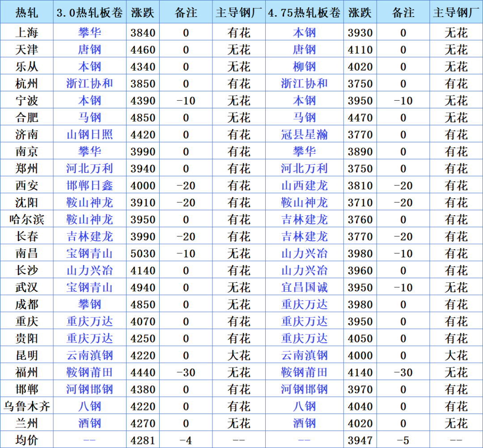The height and width of the screenshot is (448, 483).
Task: Select the price 3930 in 上海 row
Action: click(x=360, y=33)
